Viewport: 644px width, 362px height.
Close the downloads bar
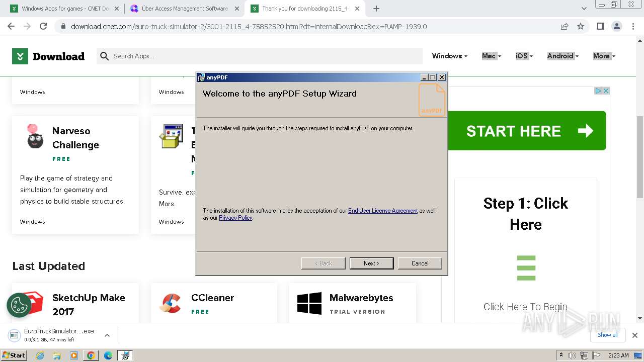[x=634, y=335]
